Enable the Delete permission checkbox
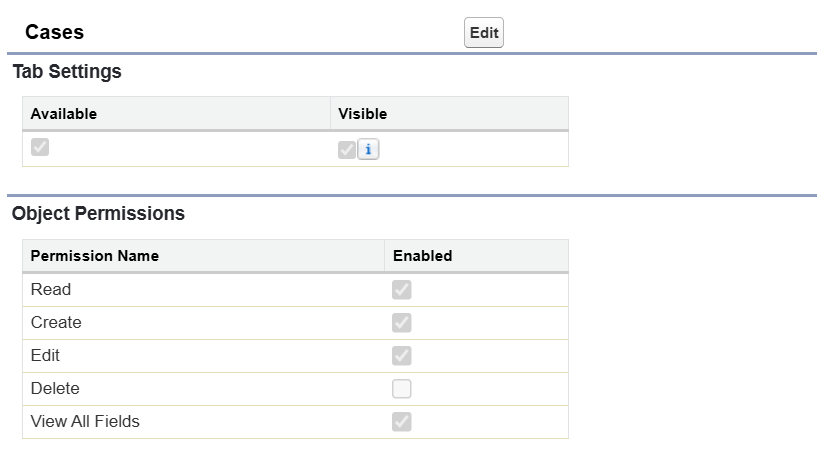This screenshot has height=457, width=817. [402, 389]
